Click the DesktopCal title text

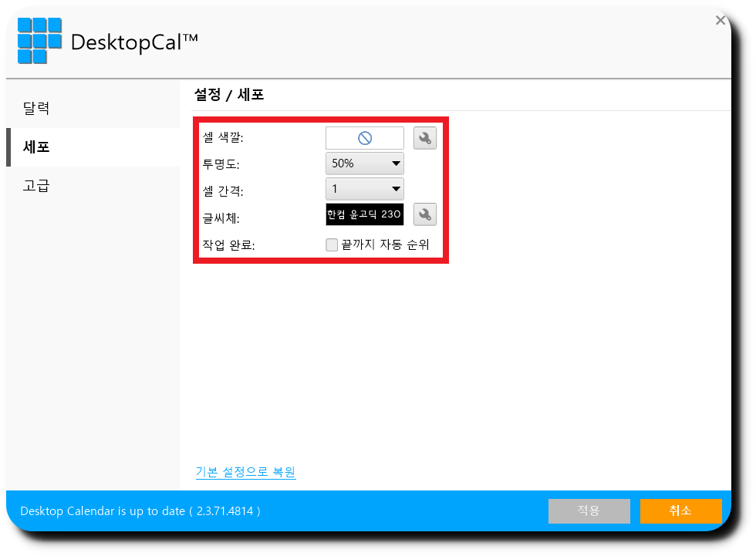(x=134, y=42)
